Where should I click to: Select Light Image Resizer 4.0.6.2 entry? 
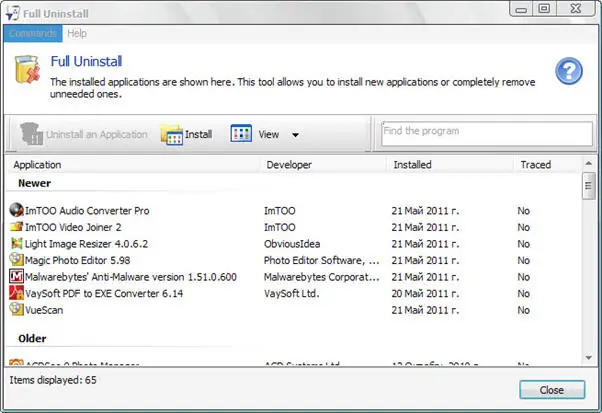[x=86, y=244]
